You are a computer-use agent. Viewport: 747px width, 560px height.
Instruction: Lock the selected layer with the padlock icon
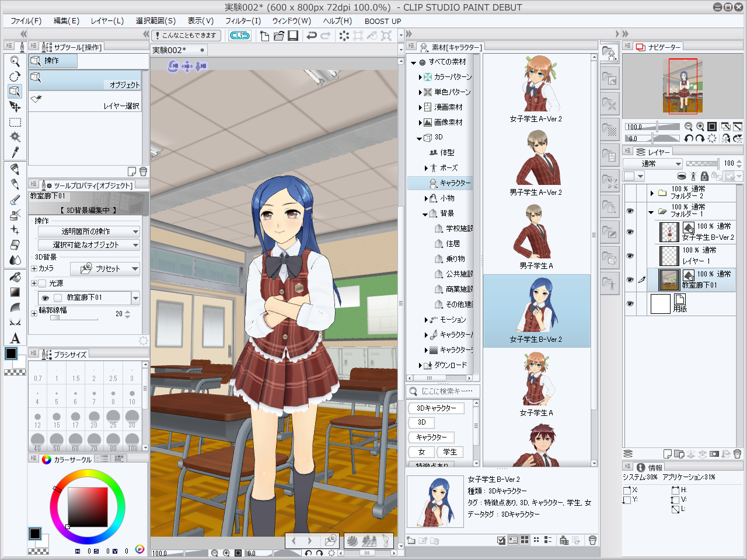point(704,177)
